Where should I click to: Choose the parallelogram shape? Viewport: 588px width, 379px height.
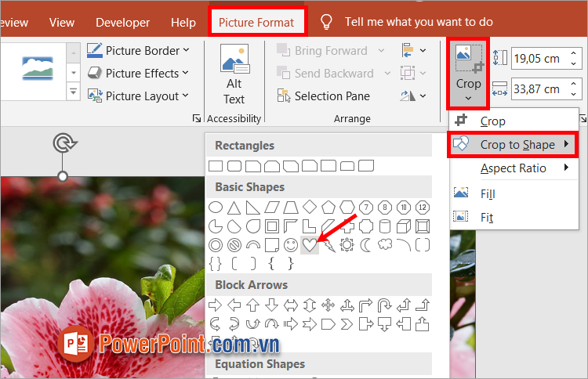click(271, 207)
